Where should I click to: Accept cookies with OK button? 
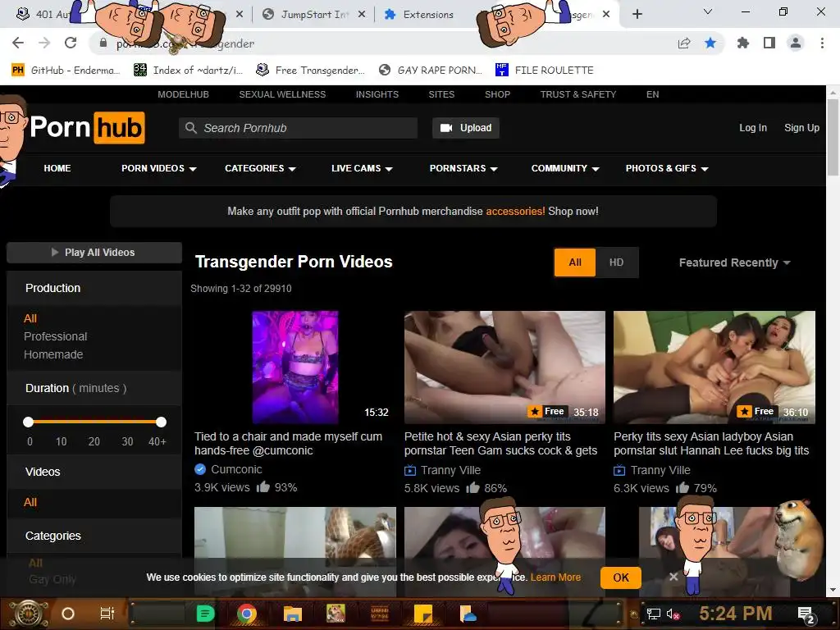coord(621,577)
